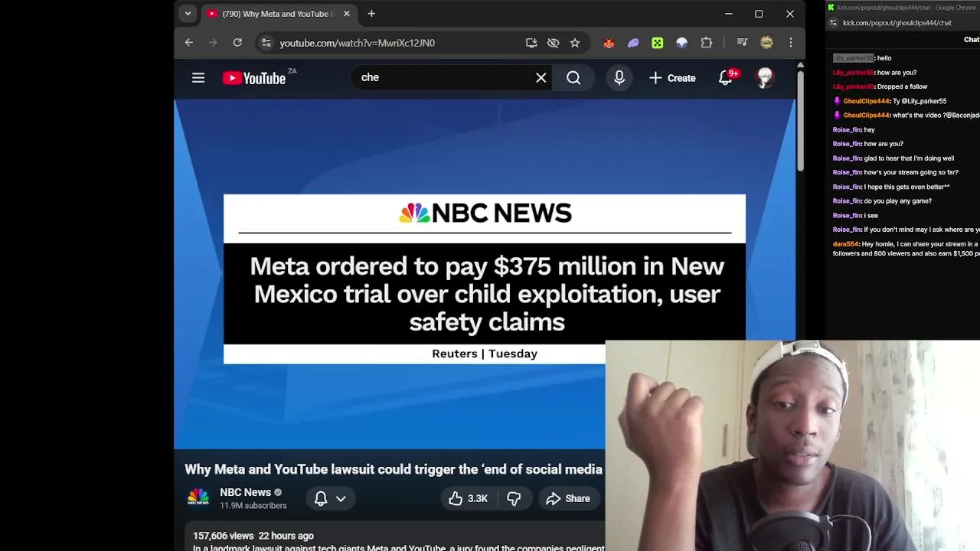Start voice search with the microphone icon
Screen dimensions: 980x551
[619, 77]
